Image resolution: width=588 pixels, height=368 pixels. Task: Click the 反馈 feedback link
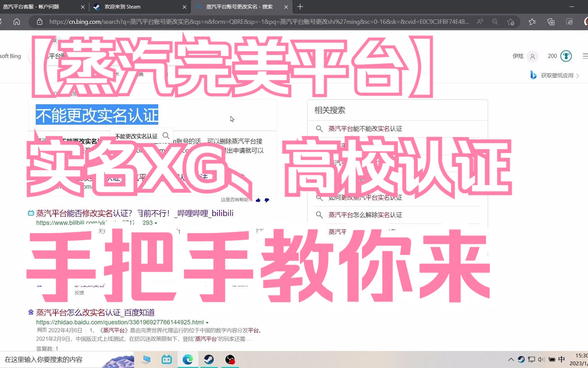(x=79, y=293)
